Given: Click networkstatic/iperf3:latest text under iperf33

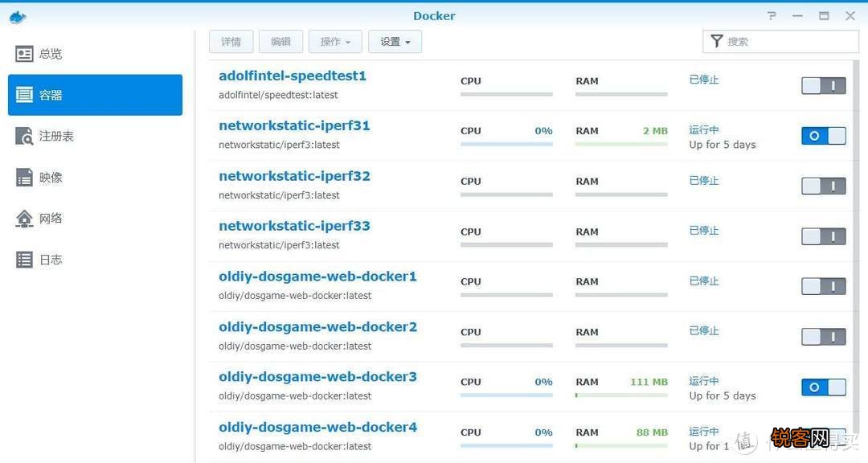Looking at the screenshot, I should coord(279,245).
